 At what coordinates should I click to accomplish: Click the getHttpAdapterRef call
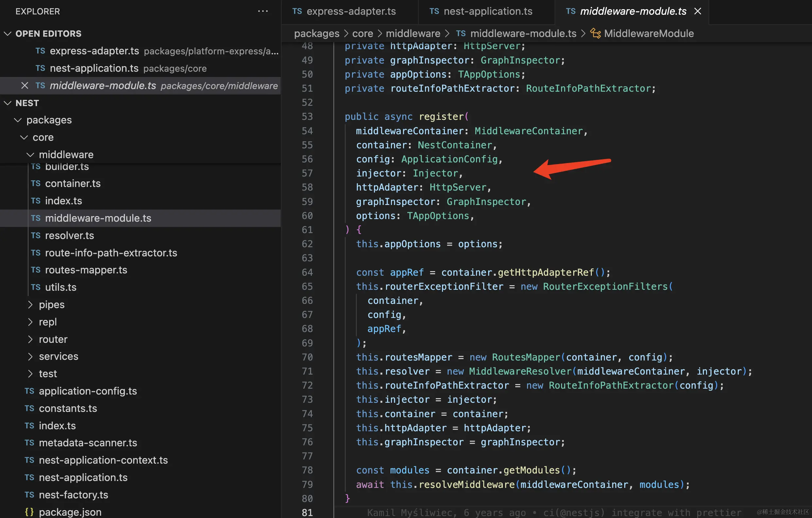546,272
